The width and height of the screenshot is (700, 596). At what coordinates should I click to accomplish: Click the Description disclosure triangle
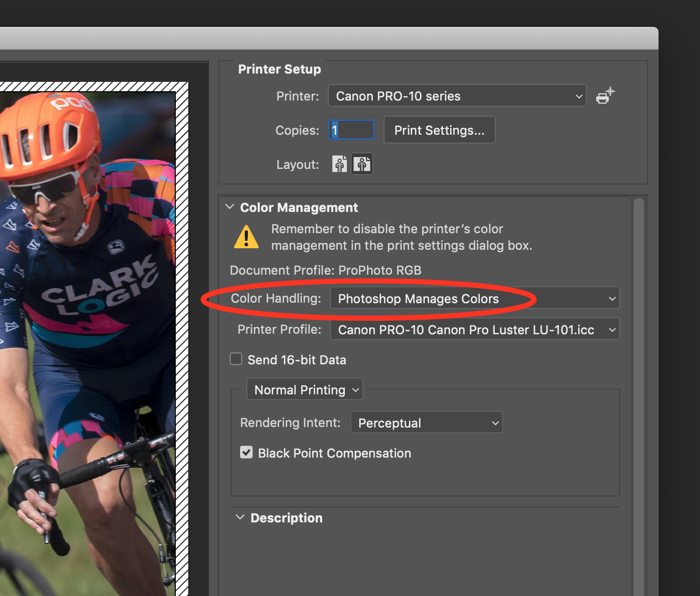tap(240, 517)
